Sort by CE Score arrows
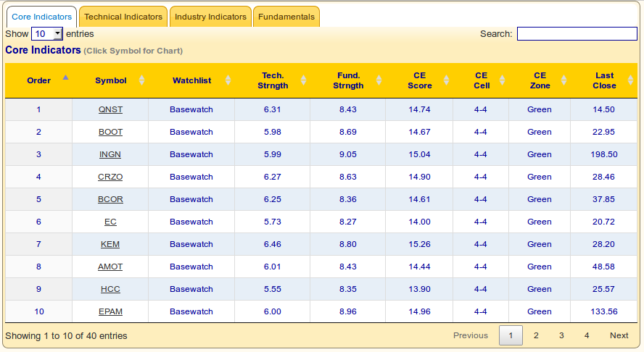The image size is (644, 352). (x=447, y=80)
